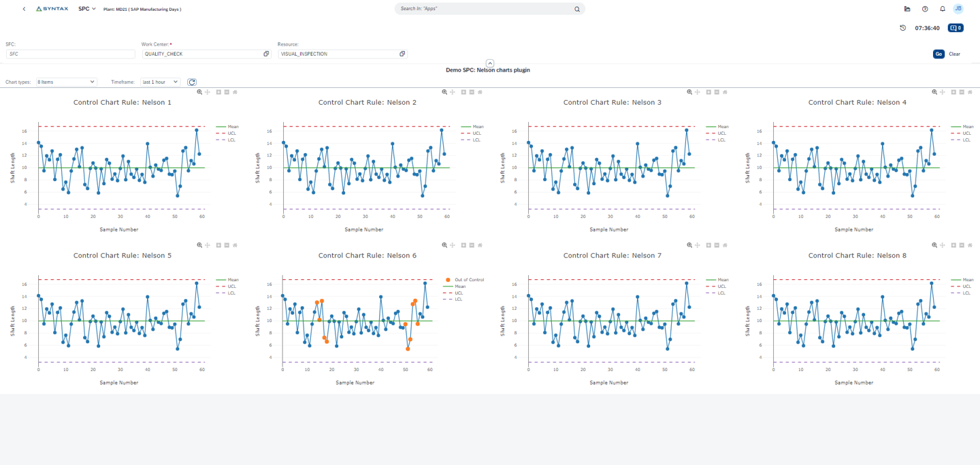Click the refresh icon next to Timeframe
The height and width of the screenshot is (465, 980).
point(191,82)
